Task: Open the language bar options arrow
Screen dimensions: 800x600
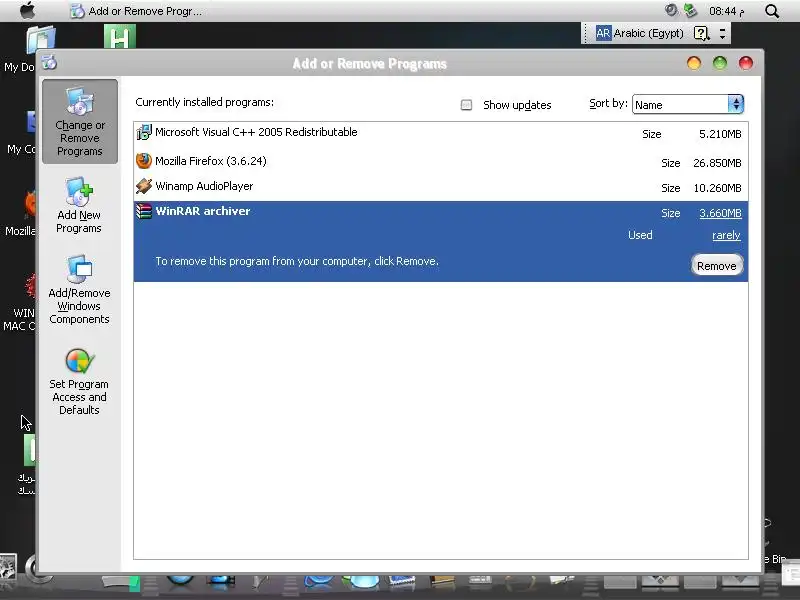Action: tap(722, 34)
